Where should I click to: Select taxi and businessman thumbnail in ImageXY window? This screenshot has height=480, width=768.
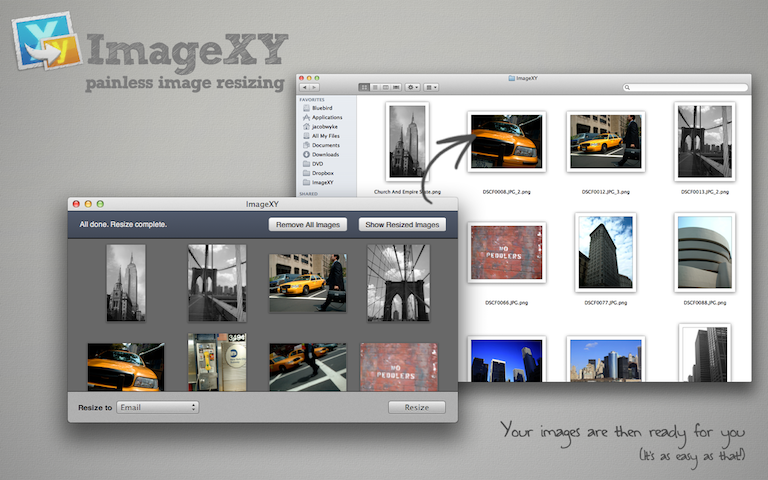pyautogui.click(x=308, y=283)
